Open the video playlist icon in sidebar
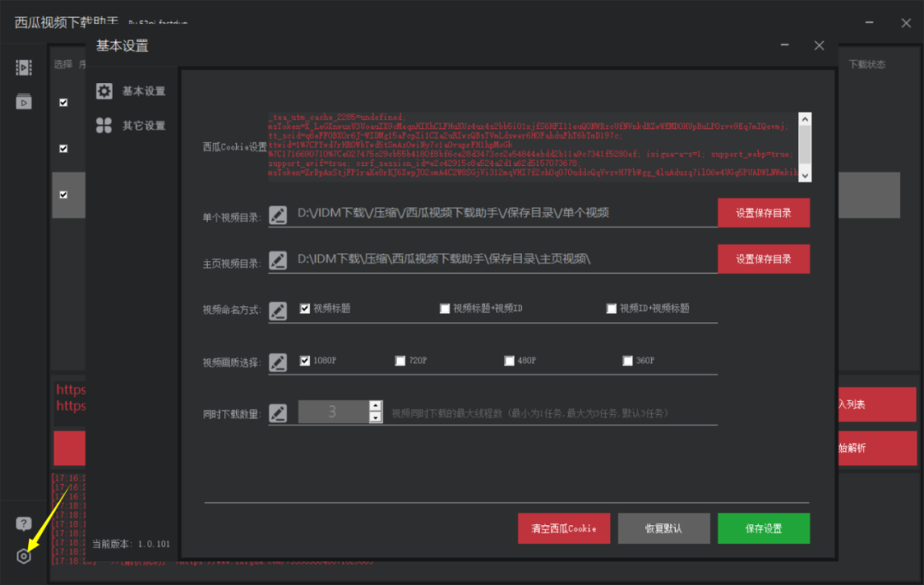The image size is (924, 585). point(24,102)
